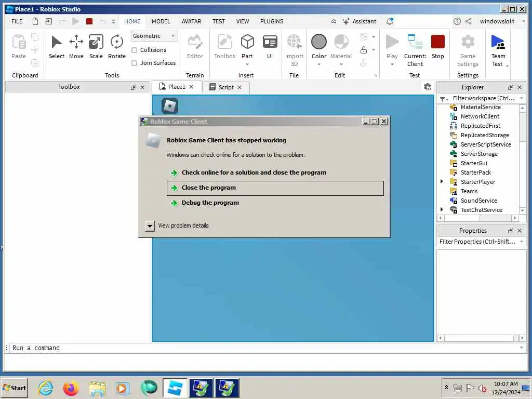532x399 pixels.
Task: Click the notifications bell icon
Action: (390, 21)
